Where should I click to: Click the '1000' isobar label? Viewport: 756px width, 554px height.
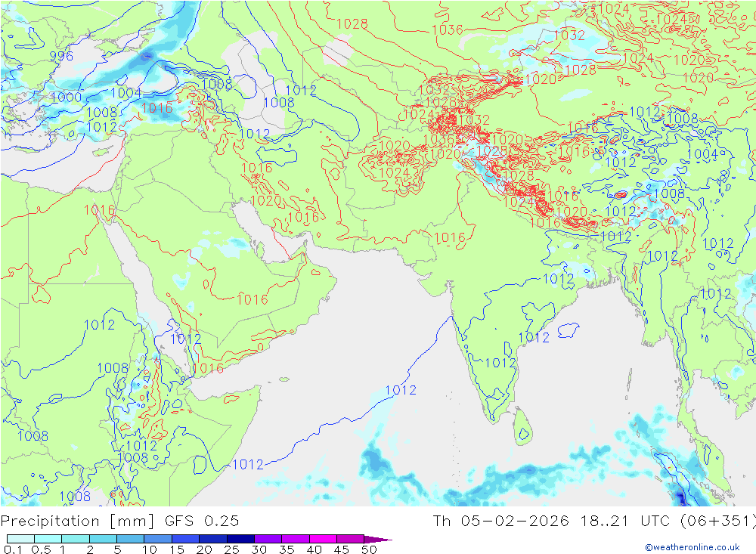[x=66, y=97]
